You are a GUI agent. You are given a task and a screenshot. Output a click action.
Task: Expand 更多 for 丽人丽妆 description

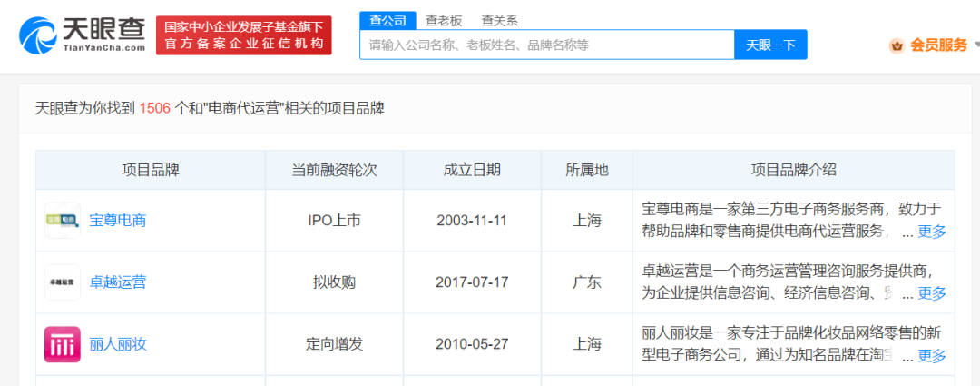931,355
